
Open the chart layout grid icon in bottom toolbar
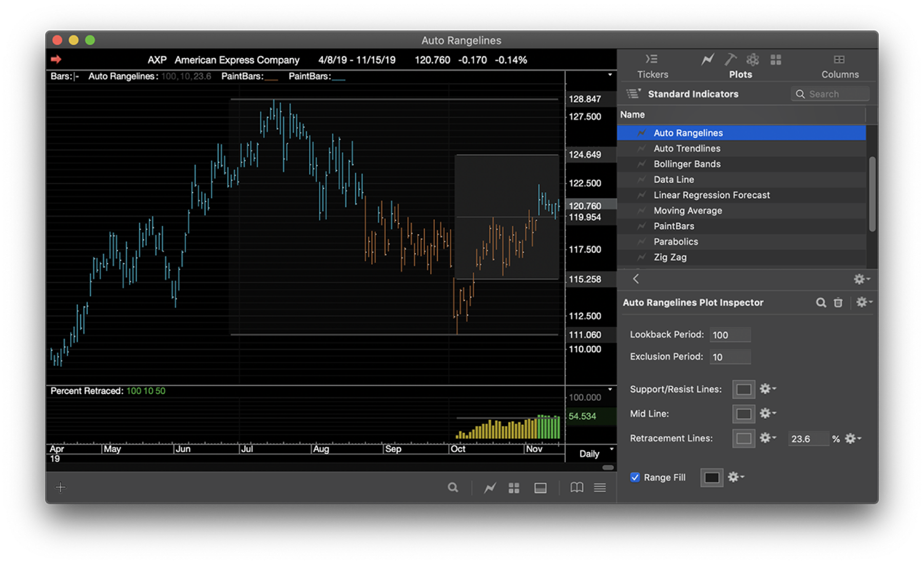coord(514,487)
